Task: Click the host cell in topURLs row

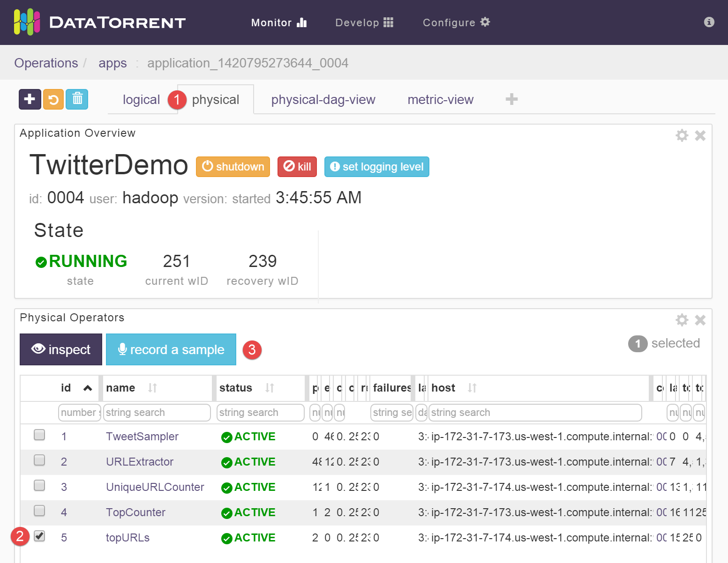Action: point(541,538)
